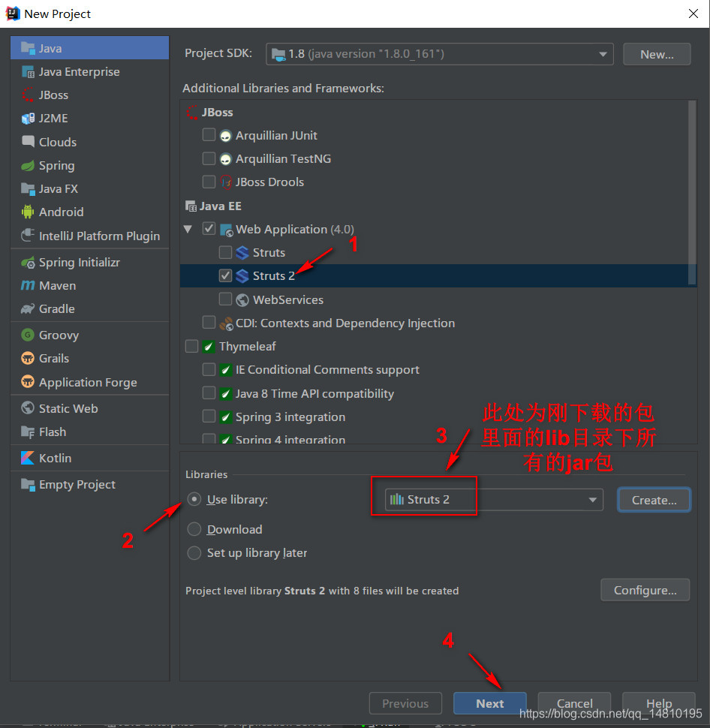Click the Create... library button
The height and width of the screenshot is (728, 710).
[x=654, y=500]
